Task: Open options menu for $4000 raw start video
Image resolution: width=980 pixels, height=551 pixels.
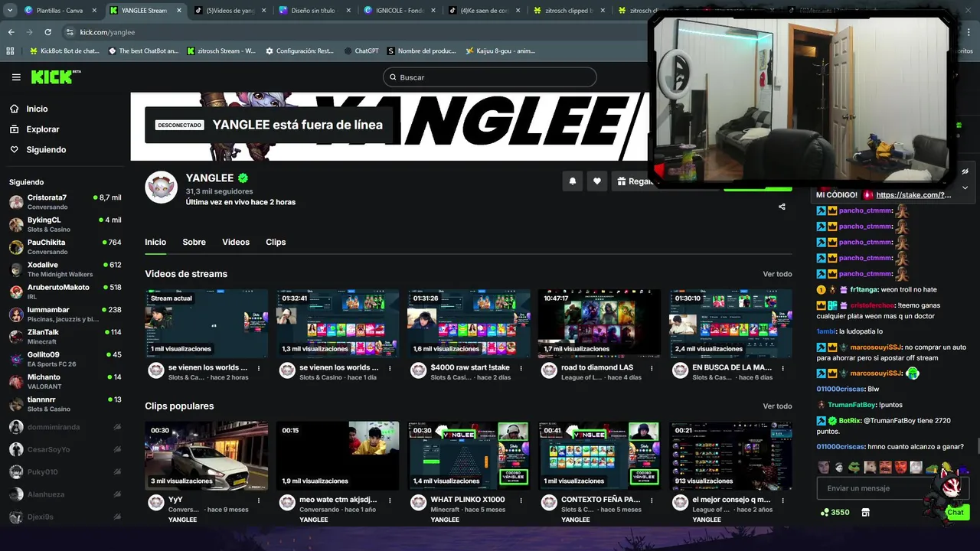Action: click(521, 368)
